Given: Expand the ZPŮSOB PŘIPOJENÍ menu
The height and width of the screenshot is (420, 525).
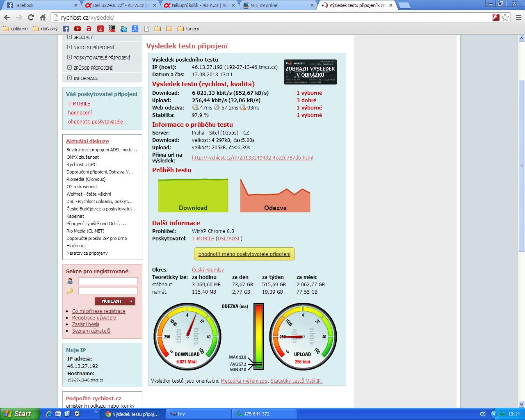Looking at the screenshot, I should 103,68.
